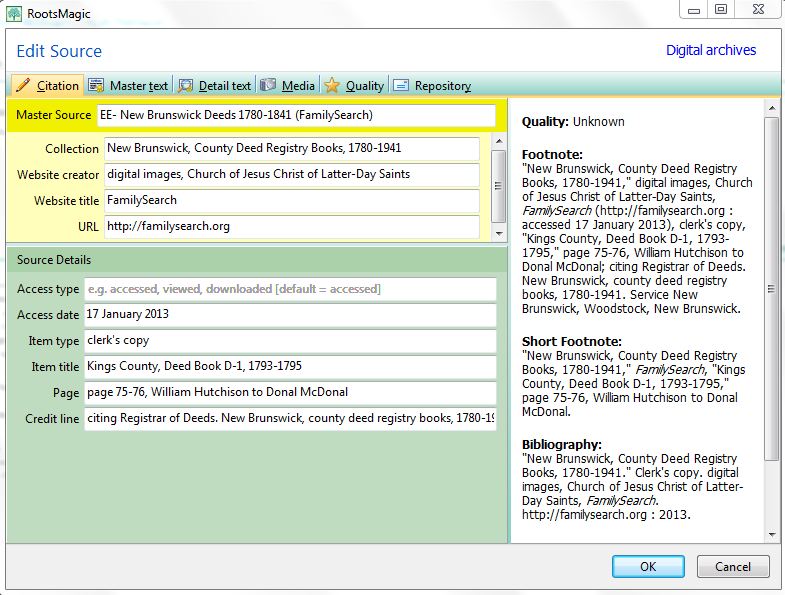Click the citation preview scroll up arrow

coord(771,108)
